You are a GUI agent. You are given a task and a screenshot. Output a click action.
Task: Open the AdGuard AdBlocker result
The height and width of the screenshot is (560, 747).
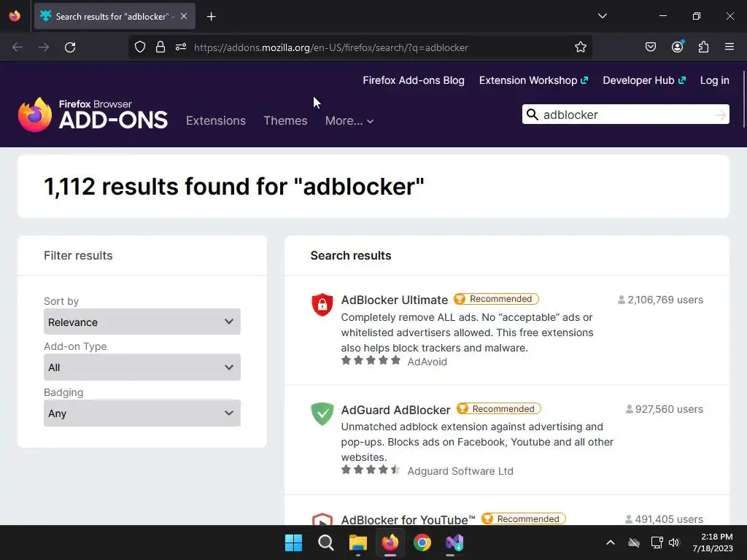pos(395,410)
